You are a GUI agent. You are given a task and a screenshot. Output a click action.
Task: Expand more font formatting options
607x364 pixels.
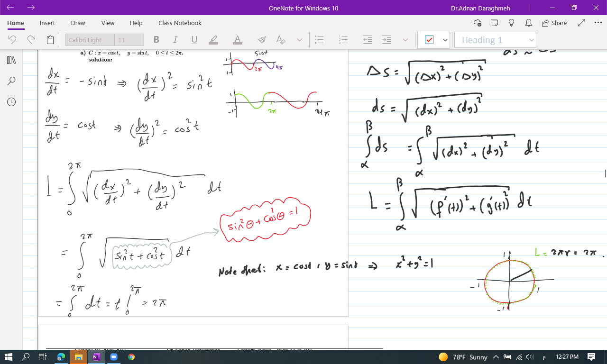pos(299,40)
